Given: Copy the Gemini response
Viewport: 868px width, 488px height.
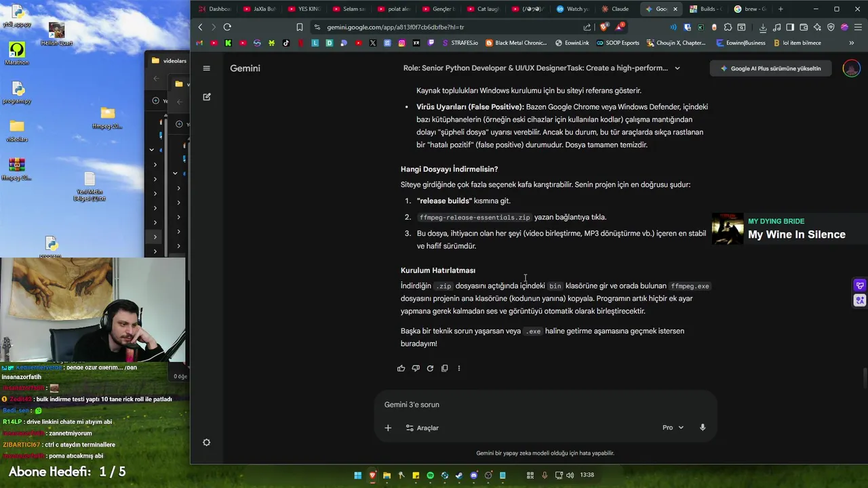Looking at the screenshot, I should 444,368.
